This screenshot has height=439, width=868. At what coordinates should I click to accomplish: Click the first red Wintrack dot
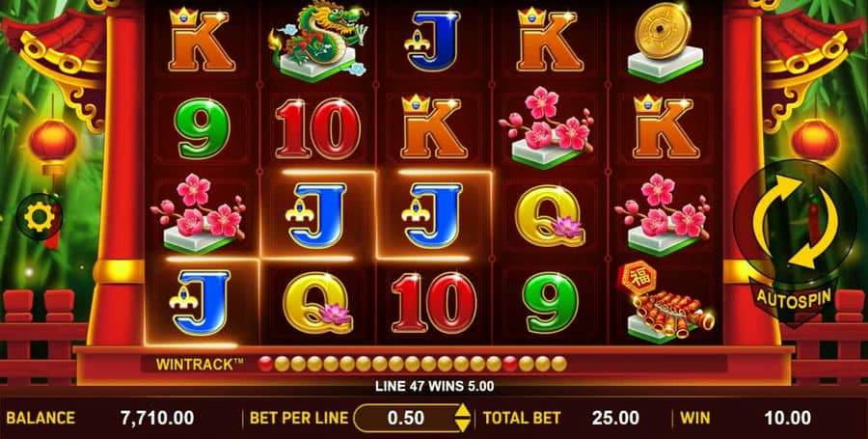[x=266, y=364]
